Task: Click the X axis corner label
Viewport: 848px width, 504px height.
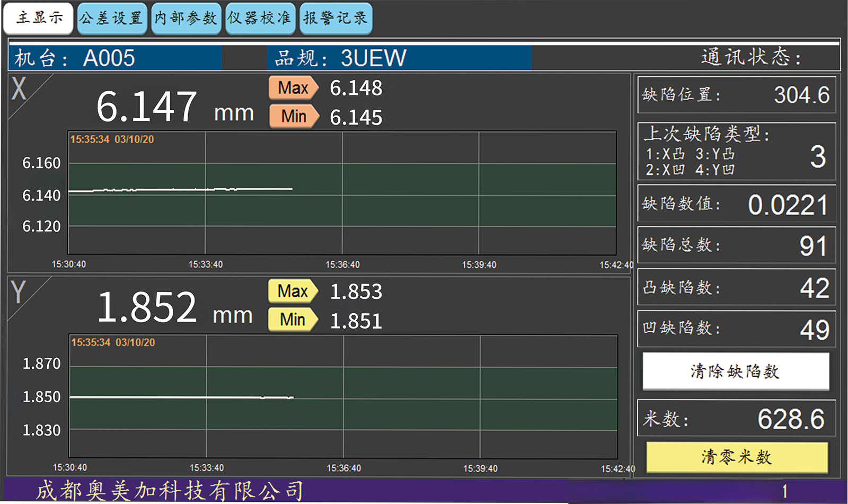Action: [20, 89]
